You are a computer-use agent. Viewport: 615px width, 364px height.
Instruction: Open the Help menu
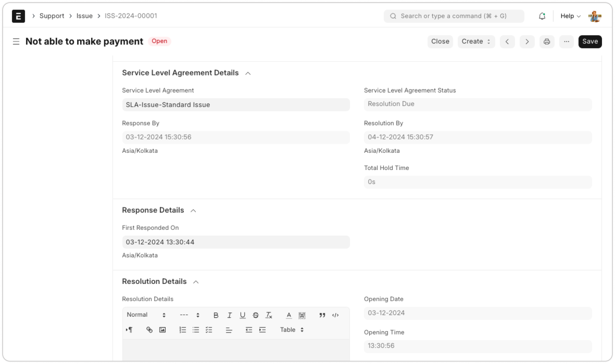pyautogui.click(x=570, y=16)
